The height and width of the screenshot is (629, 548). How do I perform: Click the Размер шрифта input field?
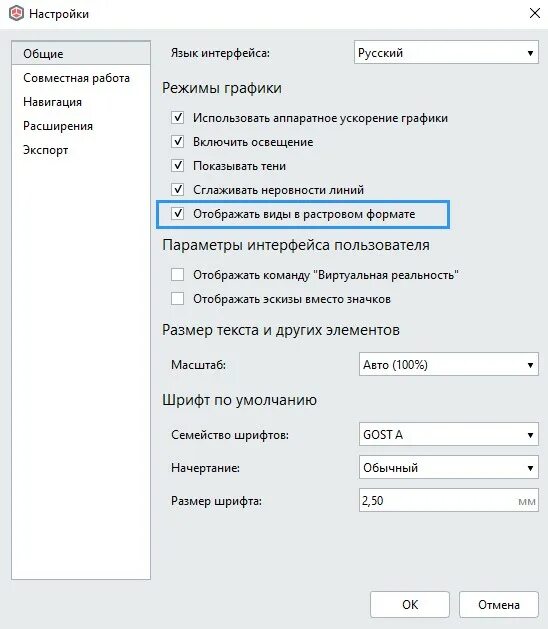point(449,500)
